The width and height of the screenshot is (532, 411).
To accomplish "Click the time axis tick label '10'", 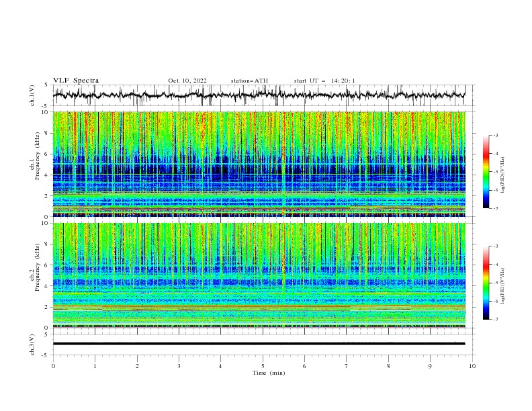I will (472, 366).
